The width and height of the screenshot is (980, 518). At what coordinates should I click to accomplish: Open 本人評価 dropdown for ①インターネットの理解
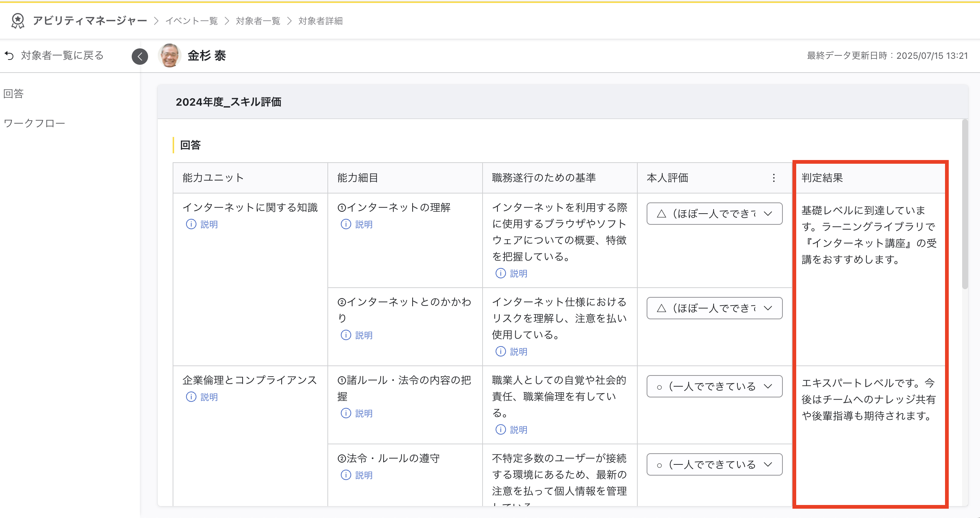[x=714, y=214]
